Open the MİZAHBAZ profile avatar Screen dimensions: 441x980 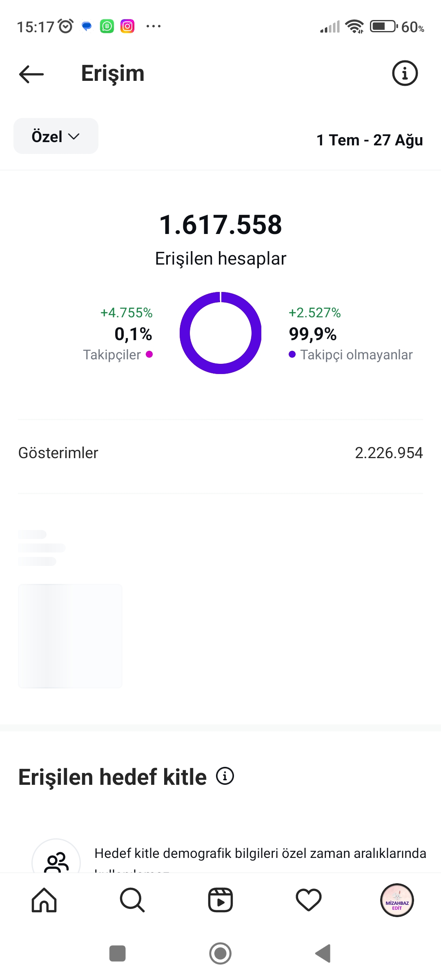[x=397, y=900]
